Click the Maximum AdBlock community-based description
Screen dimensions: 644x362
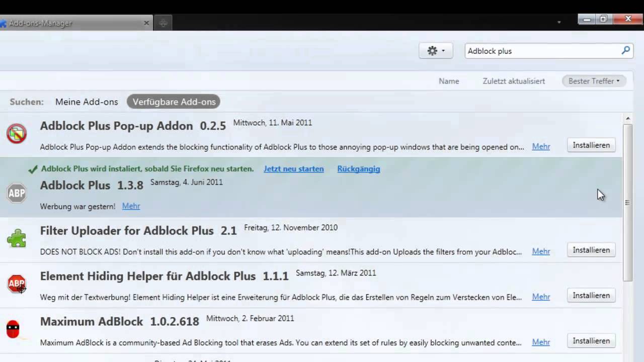pos(281,342)
